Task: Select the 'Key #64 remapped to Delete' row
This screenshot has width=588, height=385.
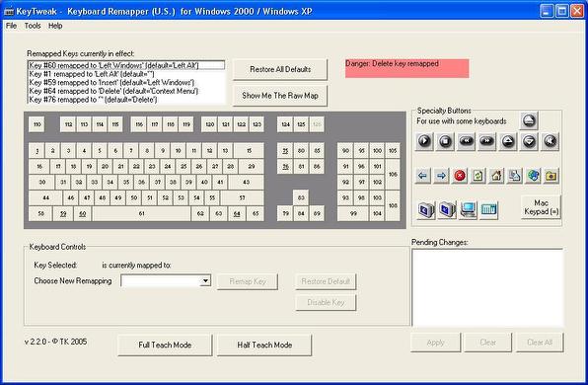Action: 126,91
